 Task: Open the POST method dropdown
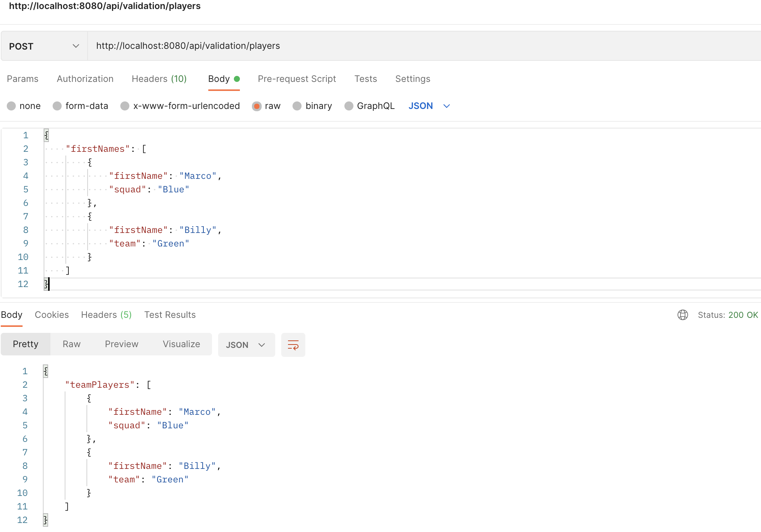click(x=44, y=46)
